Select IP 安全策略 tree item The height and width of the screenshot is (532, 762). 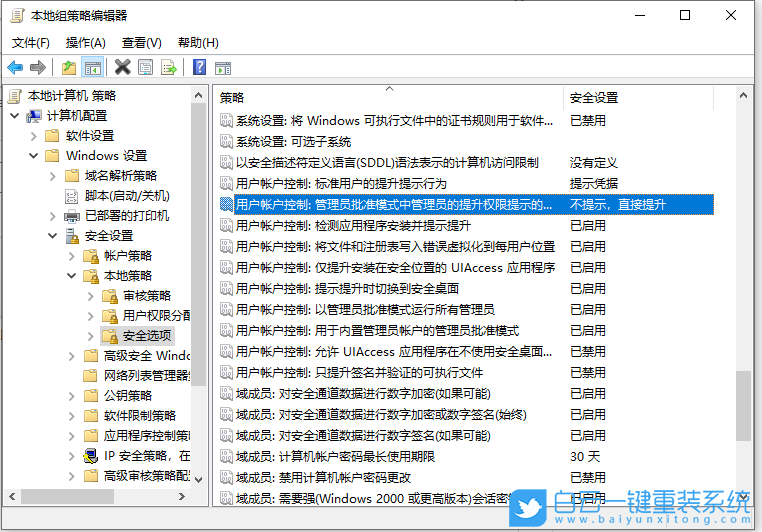(147, 456)
